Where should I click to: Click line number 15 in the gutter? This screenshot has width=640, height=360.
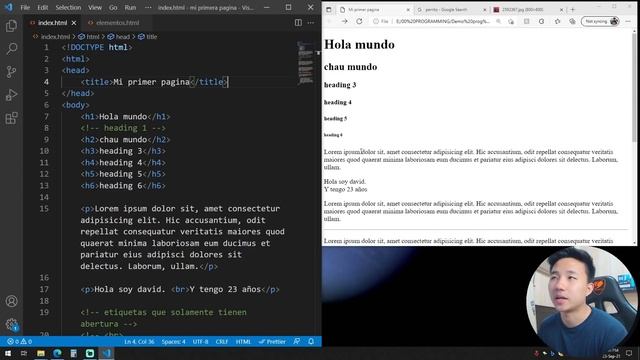coord(44,209)
